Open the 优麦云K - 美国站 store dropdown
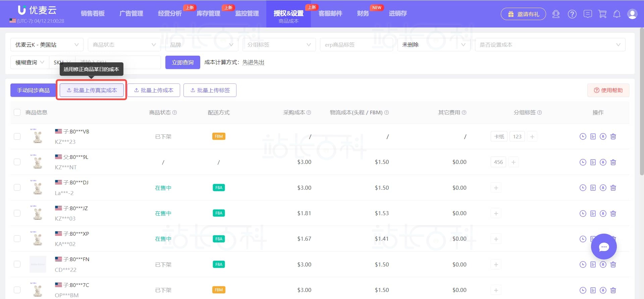Viewport: 644px width, 299px height. [47, 45]
